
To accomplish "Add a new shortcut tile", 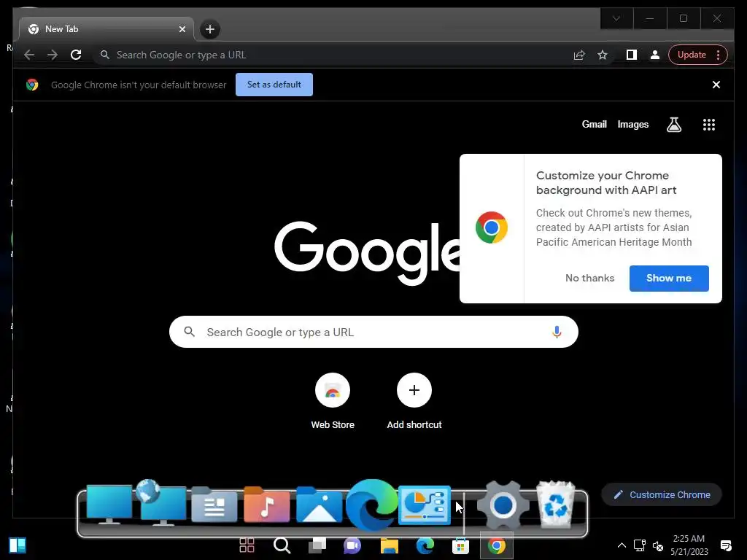I will [414, 402].
